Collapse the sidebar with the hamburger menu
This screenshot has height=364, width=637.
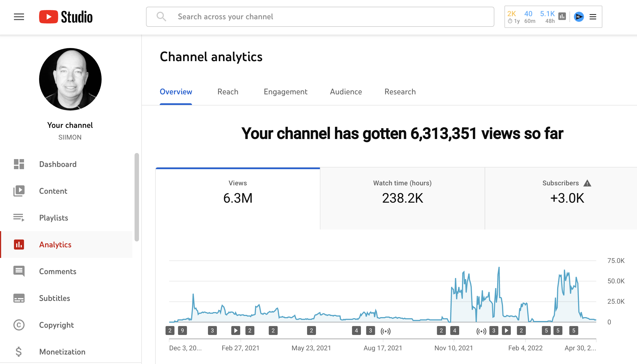point(19,17)
